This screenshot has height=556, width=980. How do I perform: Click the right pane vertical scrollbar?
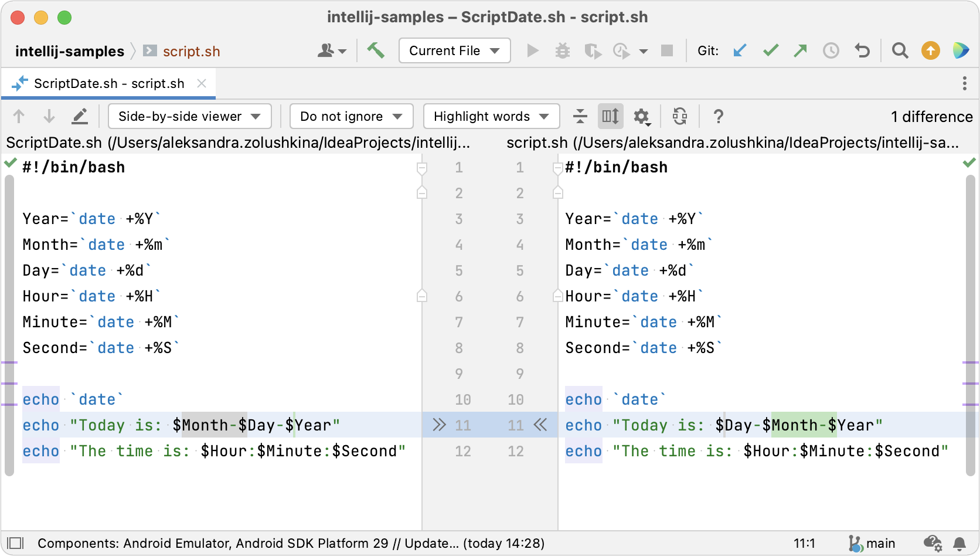point(971,326)
